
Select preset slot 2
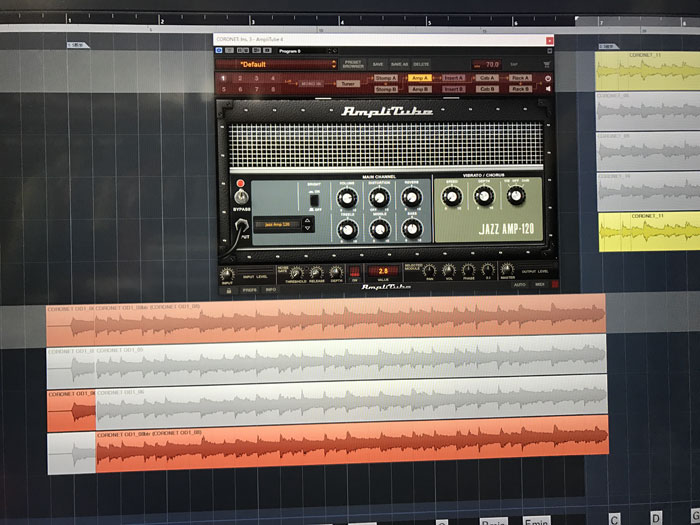(240, 78)
